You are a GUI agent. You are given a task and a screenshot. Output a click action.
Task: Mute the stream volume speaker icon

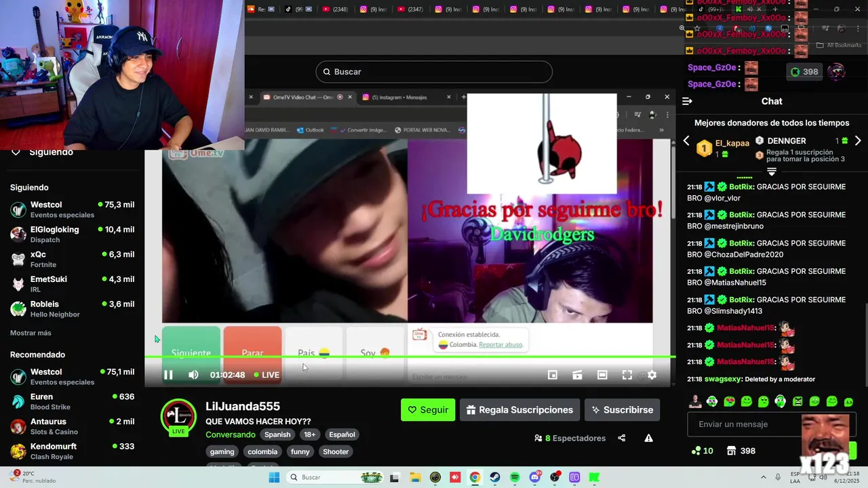pyautogui.click(x=193, y=375)
